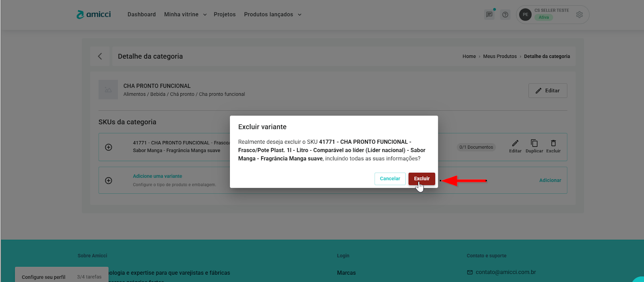This screenshot has height=282, width=644.
Task: Open the Projetos menu item
Action: pyautogui.click(x=225, y=15)
